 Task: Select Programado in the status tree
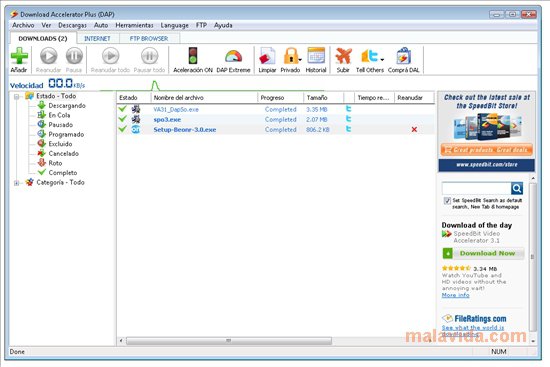pos(66,134)
